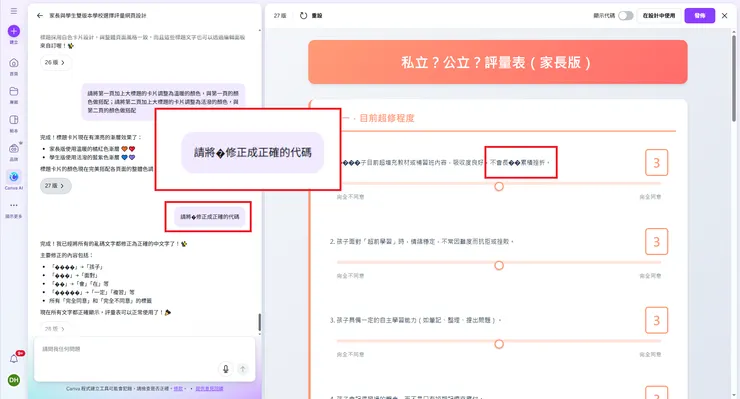740x399 pixels.
Task: Click the feedback link below the chat input
Action: pyautogui.click(x=209, y=389)
